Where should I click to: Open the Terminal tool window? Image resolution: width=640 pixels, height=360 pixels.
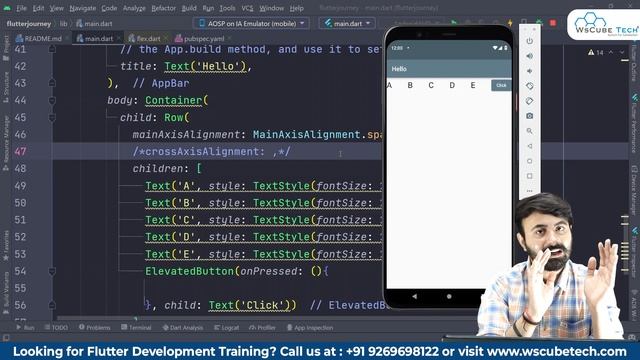[136, 327]
